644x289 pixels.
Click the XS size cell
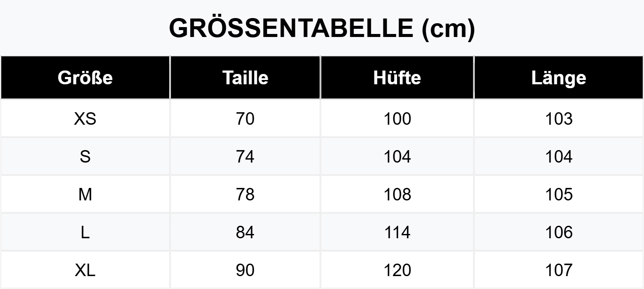click(85, 119)
